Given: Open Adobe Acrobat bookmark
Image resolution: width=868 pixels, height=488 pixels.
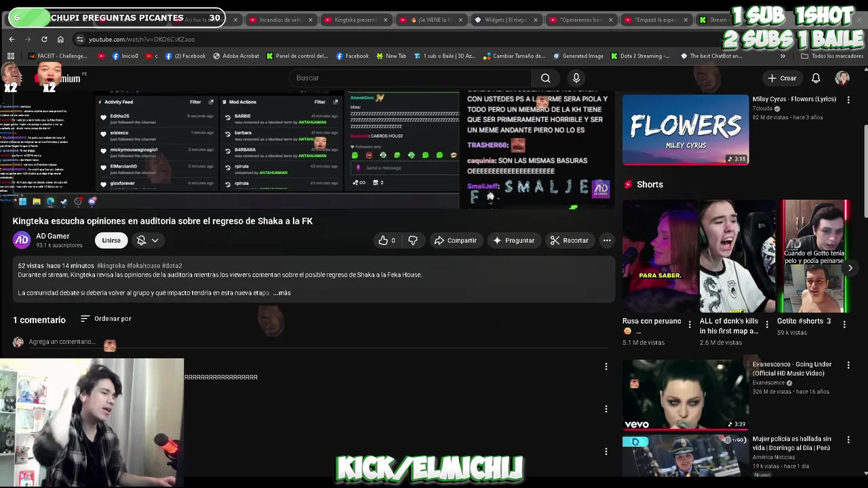Looking at the screenshot, I should pos(236,56).
